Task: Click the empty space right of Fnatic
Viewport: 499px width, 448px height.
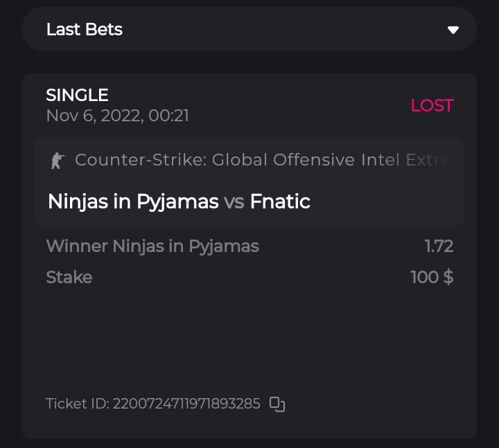Action: click(x=388, y=201)
